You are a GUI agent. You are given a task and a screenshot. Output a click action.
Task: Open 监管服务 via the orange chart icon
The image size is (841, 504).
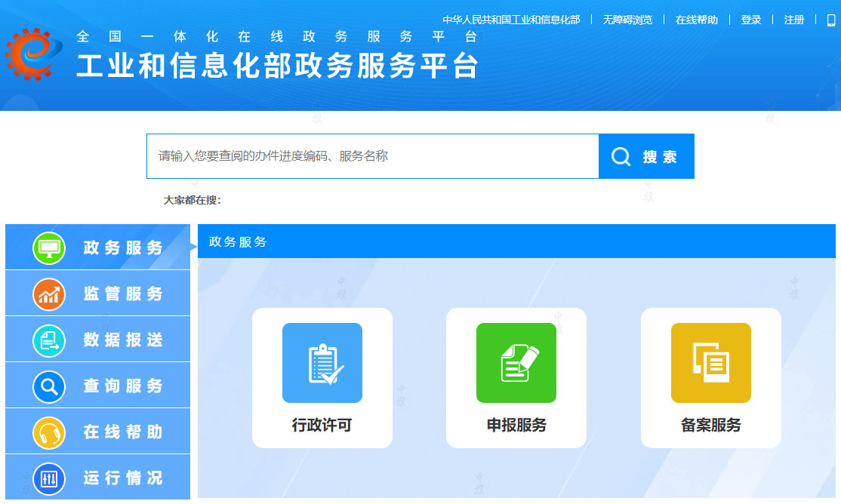pyautogui.click(x=48, y=293)
